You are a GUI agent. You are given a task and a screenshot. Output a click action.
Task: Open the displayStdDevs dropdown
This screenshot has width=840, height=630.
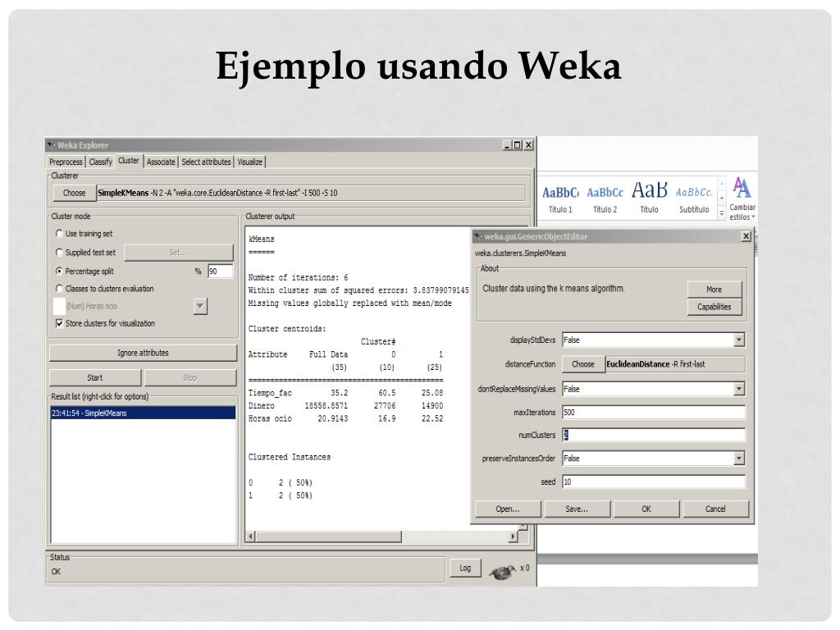tap(739, 340)
